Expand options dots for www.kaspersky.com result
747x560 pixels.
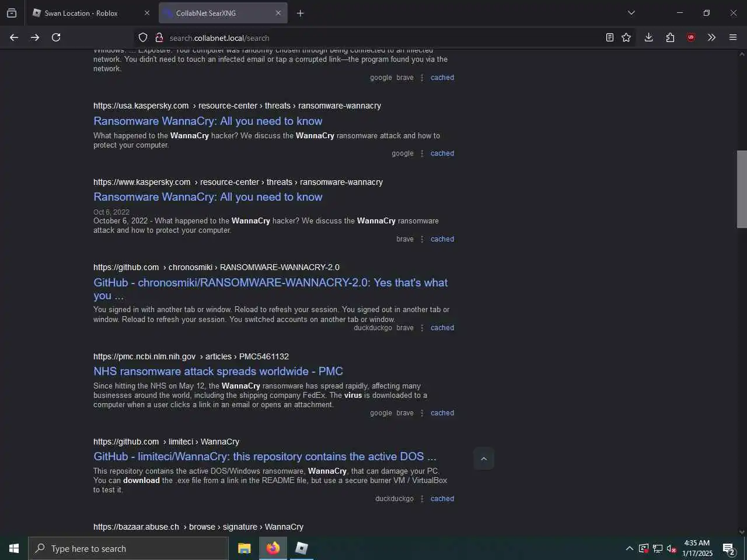click(422, 239)
